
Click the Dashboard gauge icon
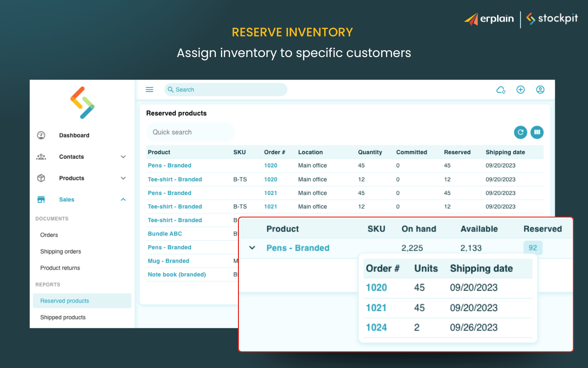[41, 135]
